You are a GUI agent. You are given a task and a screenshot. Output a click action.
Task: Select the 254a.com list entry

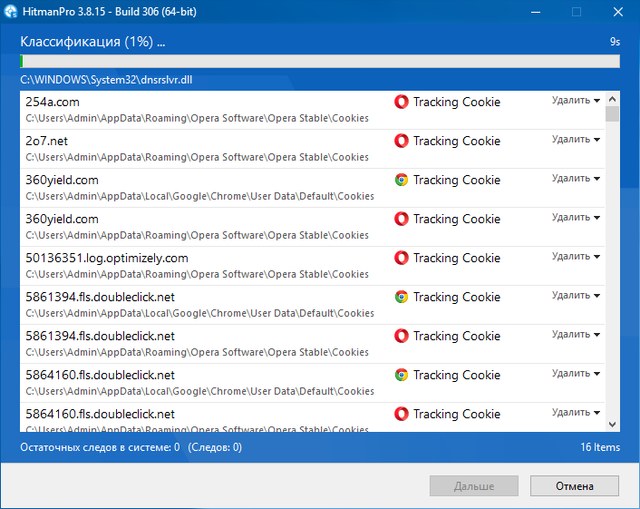coord(200,109)
